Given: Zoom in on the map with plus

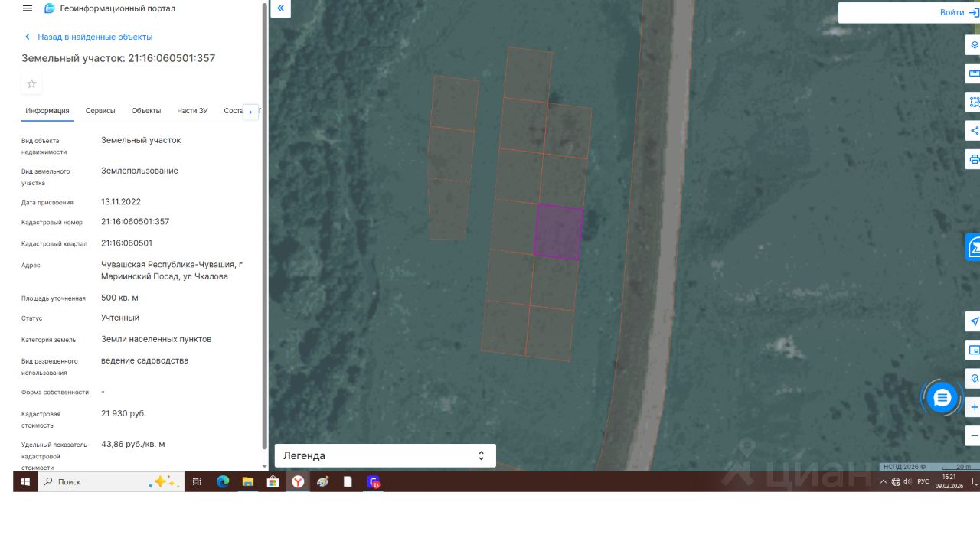Looking at the screenshot, I should point(973,407).
